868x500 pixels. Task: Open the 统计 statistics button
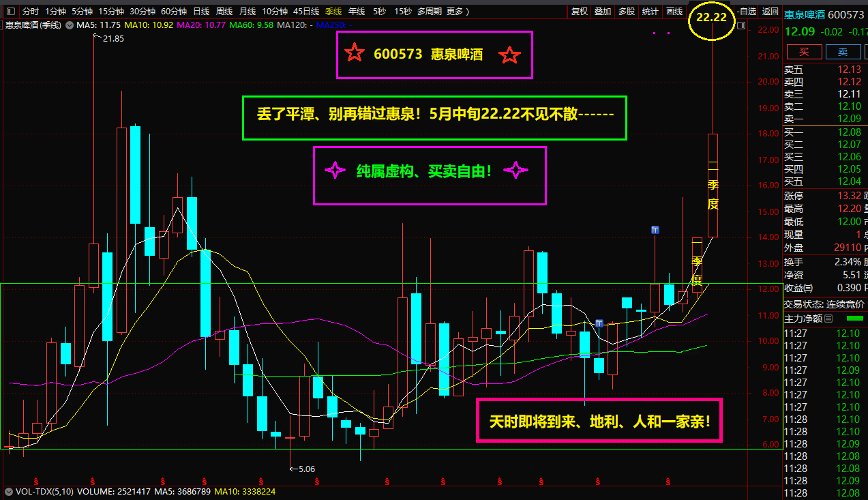(x=650, y=12)
